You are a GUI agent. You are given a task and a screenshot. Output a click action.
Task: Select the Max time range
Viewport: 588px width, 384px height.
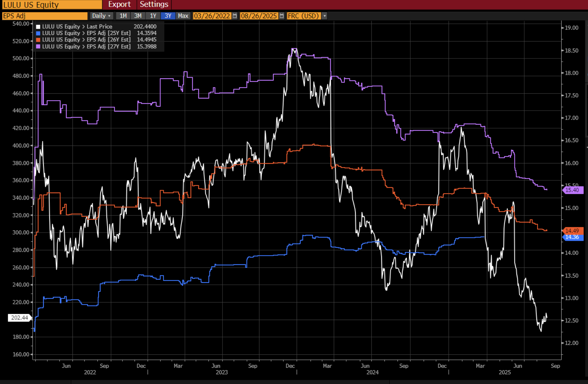pos(183,16)
